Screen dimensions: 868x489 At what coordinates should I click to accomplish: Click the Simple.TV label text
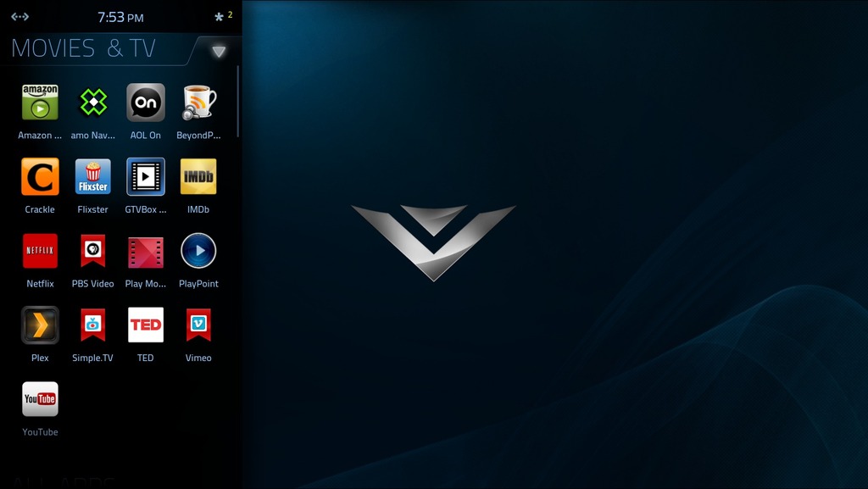pos(93,358)
